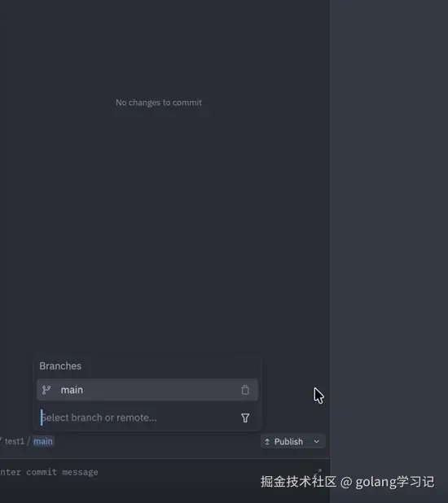Open the Publish options dropdown chevron
This screenshot has height=503, width=448.
316,442
